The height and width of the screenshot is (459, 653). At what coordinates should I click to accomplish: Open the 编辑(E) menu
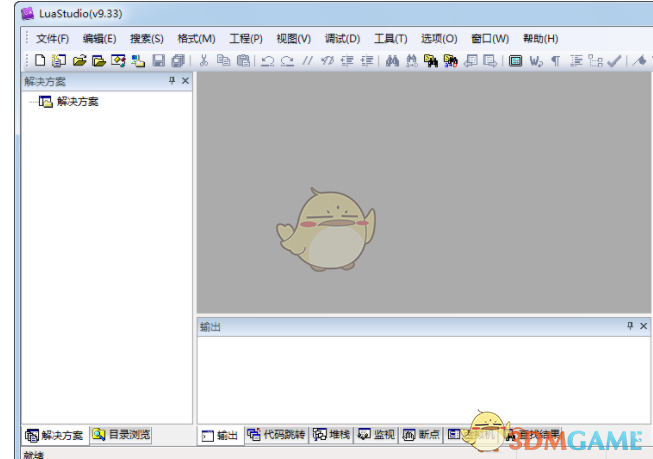100,39
